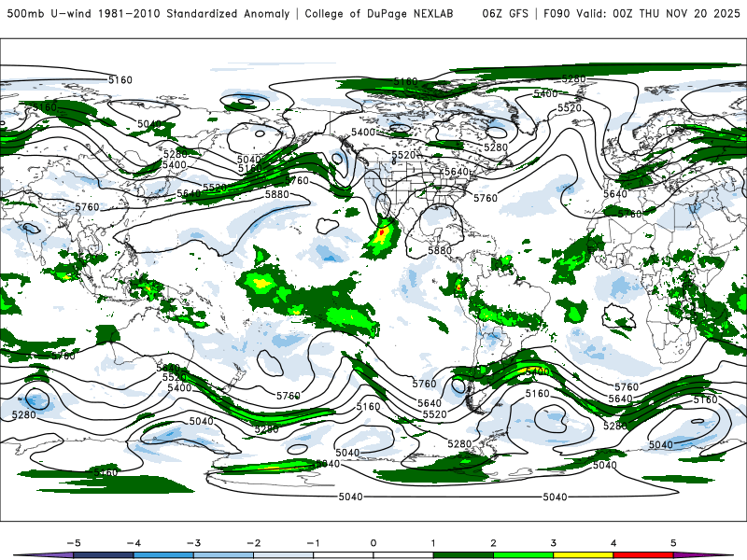This screenshot has width=747, height=560.
Task: Select the light blue colorbar segment between -3 and -2
Action: click(x=223, y=555)
